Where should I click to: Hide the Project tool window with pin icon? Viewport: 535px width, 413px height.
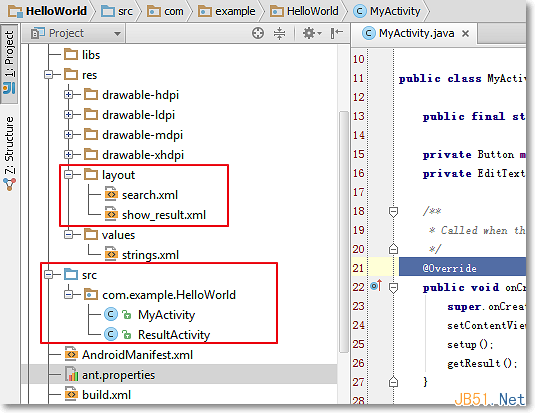click(336, 33)
